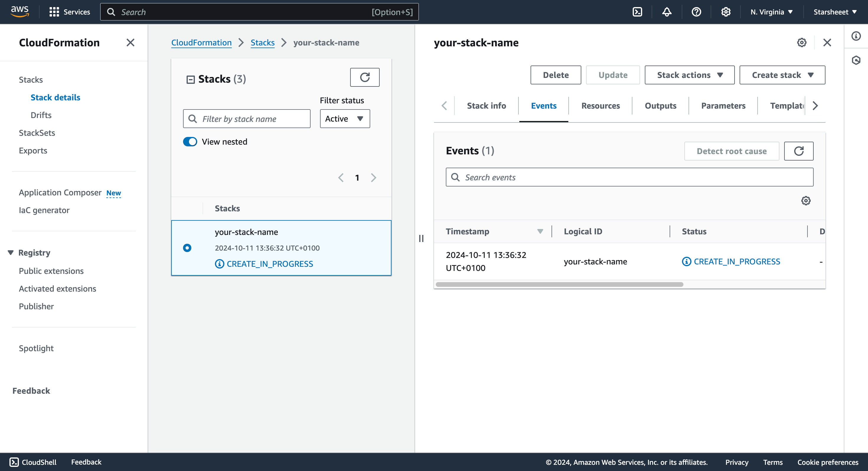The height and width of the screenshot is (471, 868).
Task: Click the Events horizontal scrollbar
Action: pyautogui.click(x=559, y=284)
